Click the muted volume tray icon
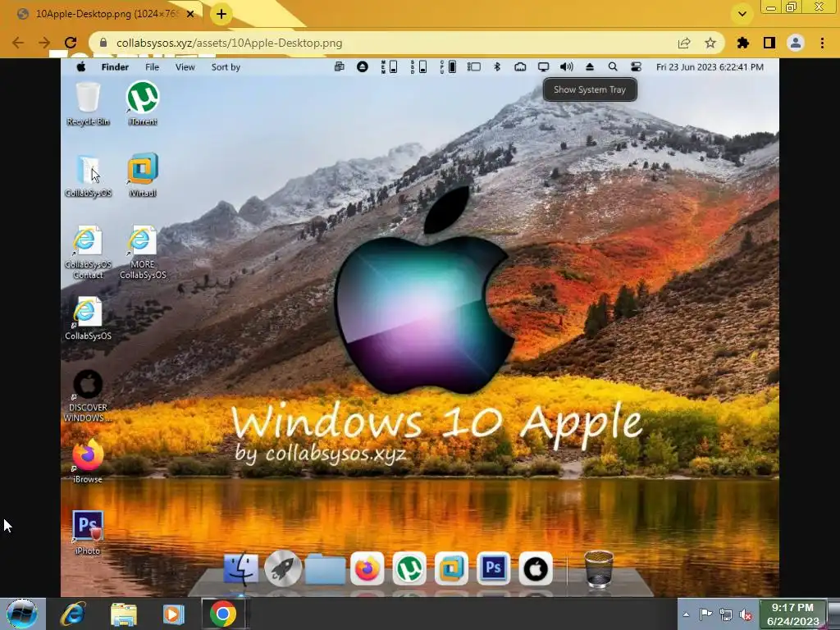The height and width of the screenshot is (630, 840). [x=746, y=614]
